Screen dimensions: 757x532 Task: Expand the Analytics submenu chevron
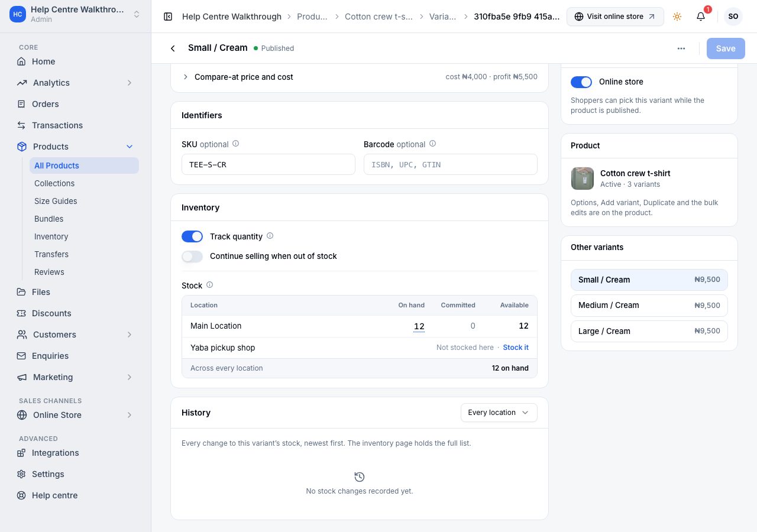coord(130,83)
